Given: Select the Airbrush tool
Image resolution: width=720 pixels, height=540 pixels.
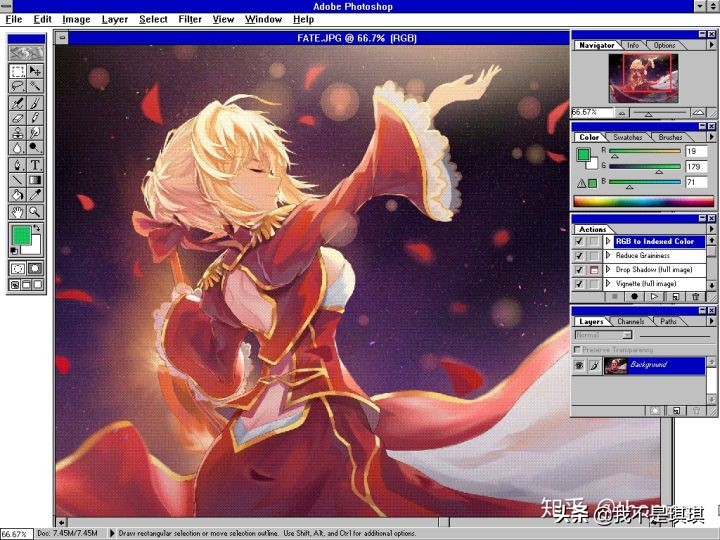Looking at the screenshot, I should point(18,103).
